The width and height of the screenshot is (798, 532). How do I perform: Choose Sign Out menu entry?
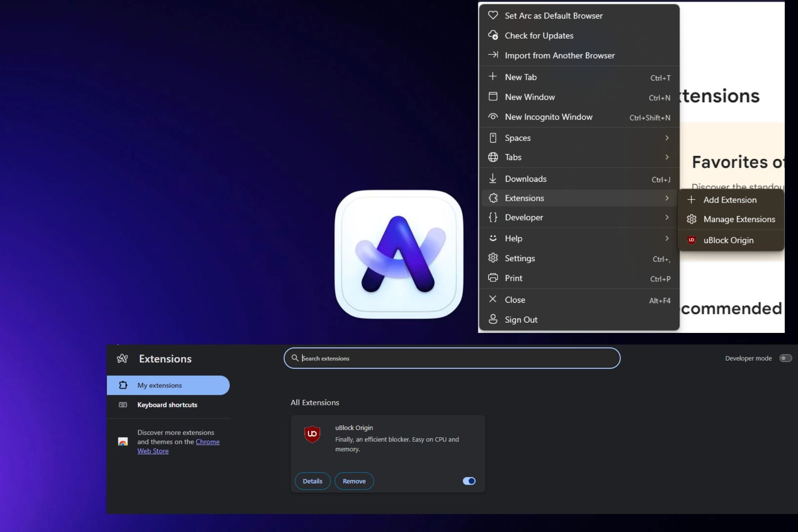pos(579,320)
